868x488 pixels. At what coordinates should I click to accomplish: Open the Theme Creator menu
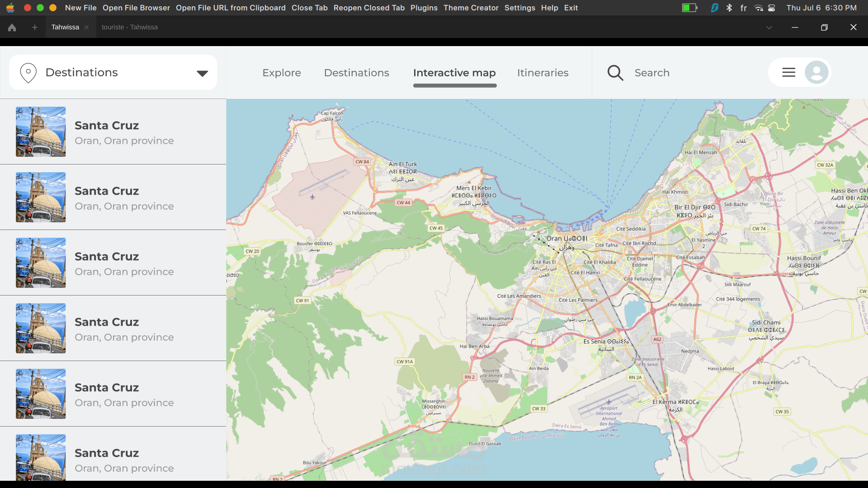click(x=471, y=8)
